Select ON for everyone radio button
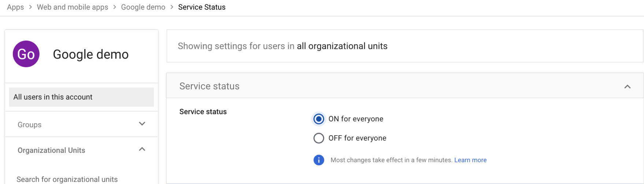644x184 pixels. (x=319, y=119)
